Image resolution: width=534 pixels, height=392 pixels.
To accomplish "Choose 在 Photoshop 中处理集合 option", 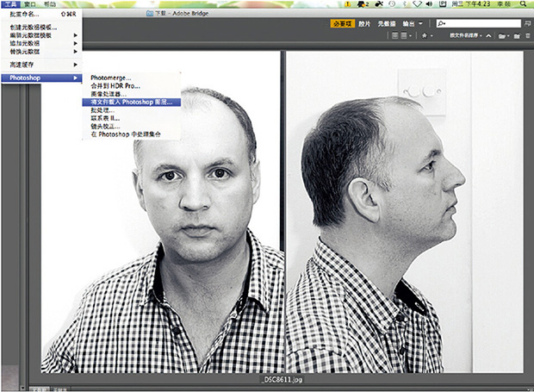I will point(132,134).
